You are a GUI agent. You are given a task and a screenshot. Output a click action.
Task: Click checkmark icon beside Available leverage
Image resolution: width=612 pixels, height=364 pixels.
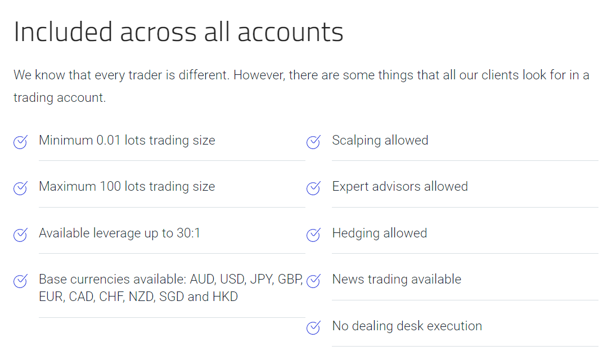pos(20,235)
